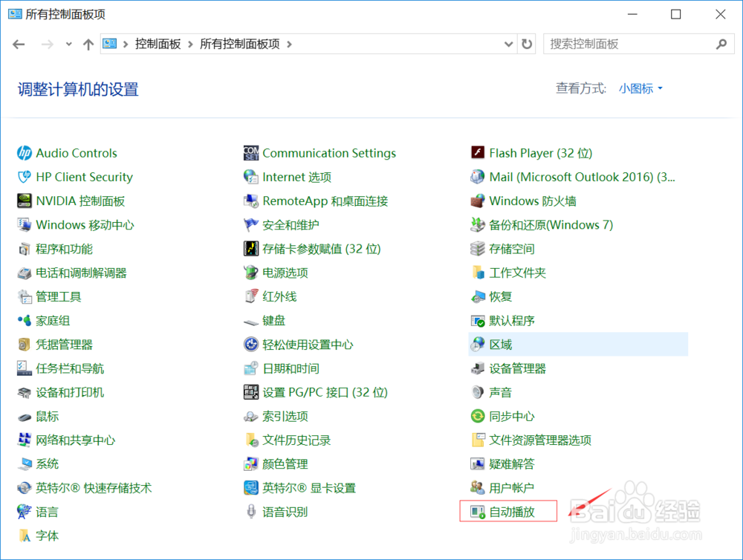The height and width of the screenshot is (560, 743).
Task: Open 同步中心 green icon
Action: (478, 417)
